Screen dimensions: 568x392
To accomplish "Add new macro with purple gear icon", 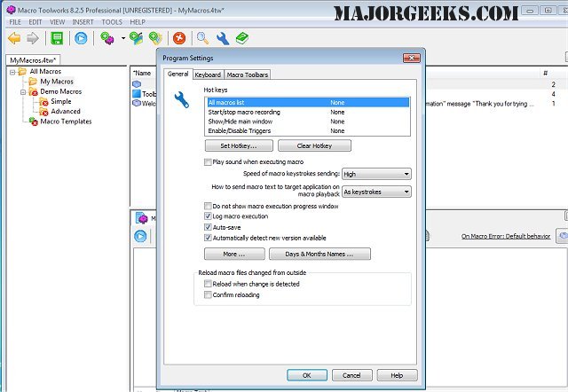I will click(x=106, y=38).
